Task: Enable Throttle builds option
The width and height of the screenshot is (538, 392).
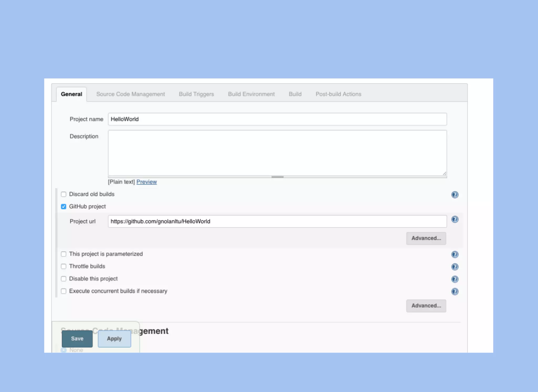Action: pyautogui.click(x=64, y=266)
